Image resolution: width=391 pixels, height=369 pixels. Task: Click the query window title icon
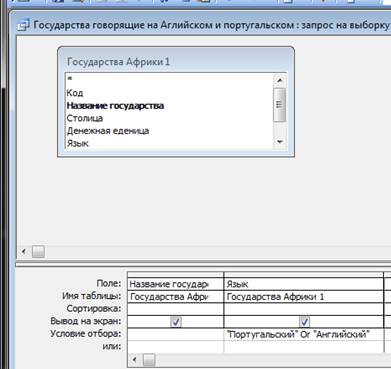[x=23, y=26]
